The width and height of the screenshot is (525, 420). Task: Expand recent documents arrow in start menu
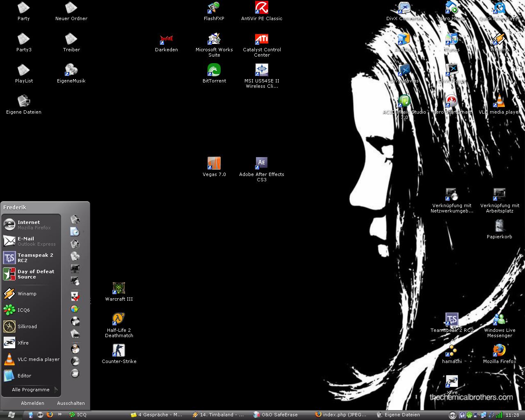click(83, 232)
